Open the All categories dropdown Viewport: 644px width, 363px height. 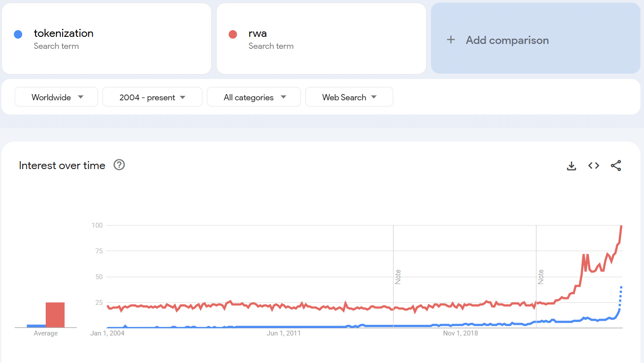(254, 97)
